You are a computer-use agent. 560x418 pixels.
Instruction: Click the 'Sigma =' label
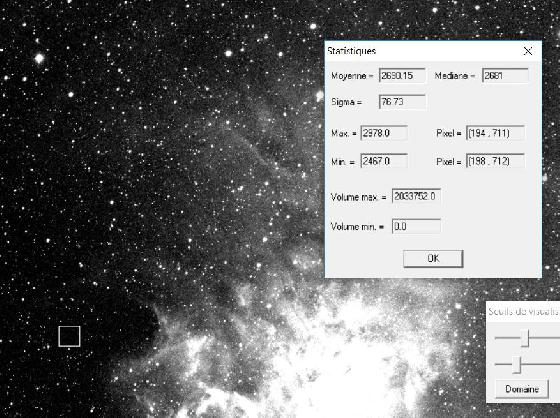[x=346, y=102]
